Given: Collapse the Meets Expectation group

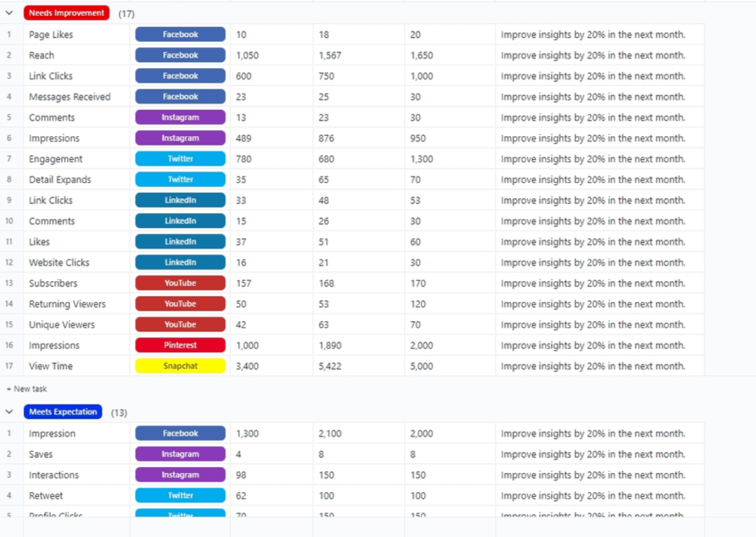Looking at the screenshot, I should click(9, 412).
